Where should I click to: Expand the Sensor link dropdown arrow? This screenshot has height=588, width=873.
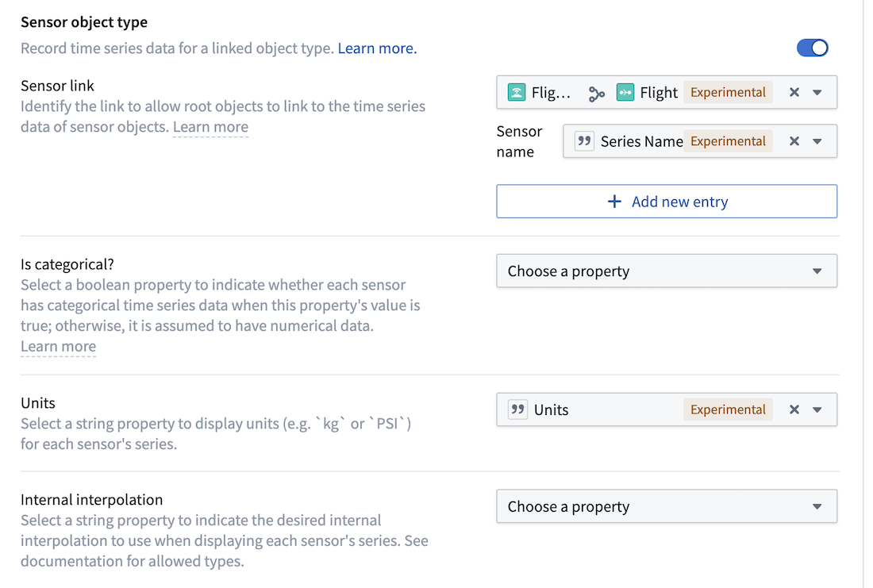tap(817, 92)
